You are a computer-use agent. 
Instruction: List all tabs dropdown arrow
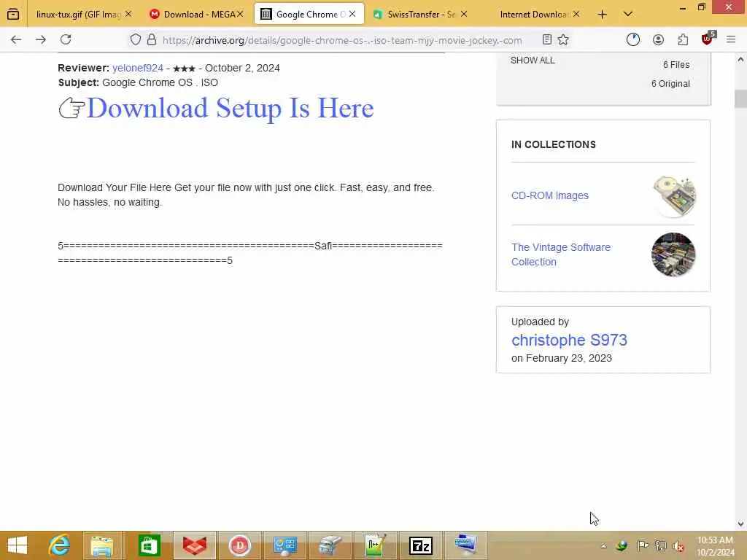coord(628,15)
